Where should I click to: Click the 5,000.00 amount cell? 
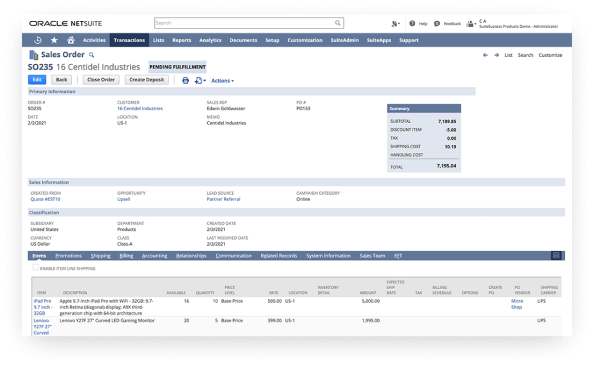point(371,301)
